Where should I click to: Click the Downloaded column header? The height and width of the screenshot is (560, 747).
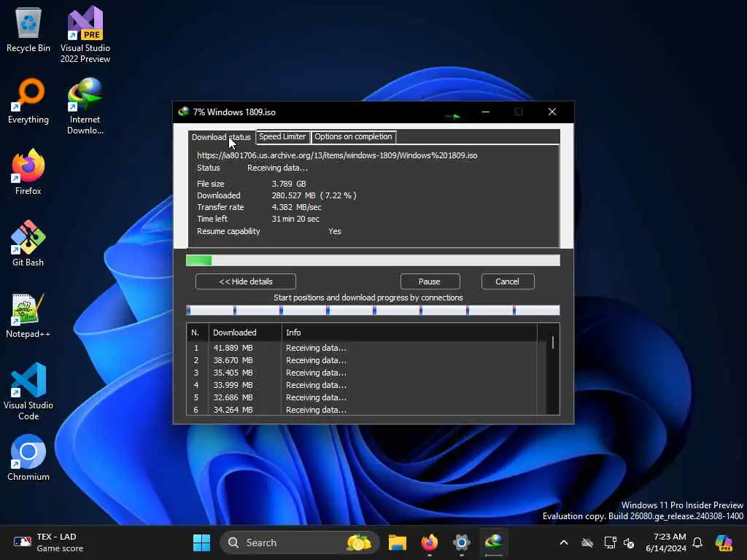(x=245, y=332)
